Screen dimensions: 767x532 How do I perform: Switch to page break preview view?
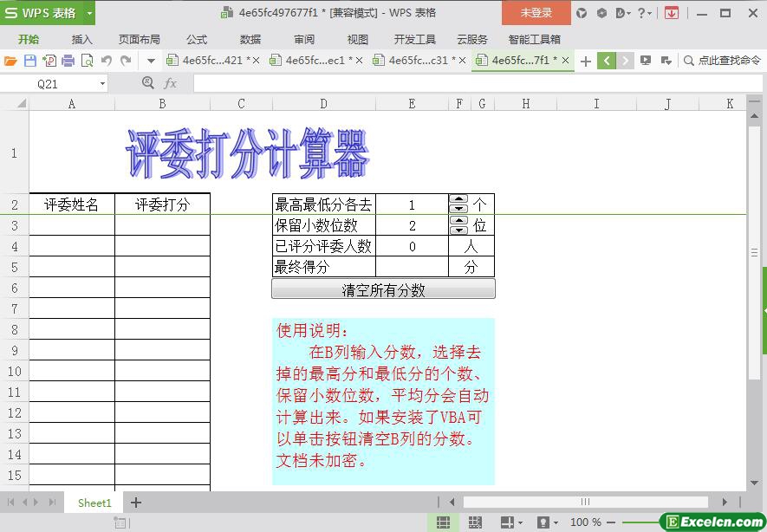475,522
